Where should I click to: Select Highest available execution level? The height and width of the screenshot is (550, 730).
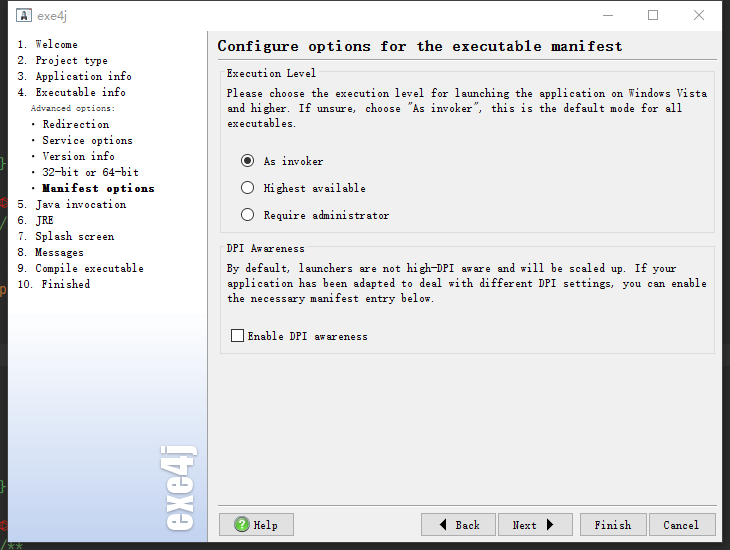pyautogui.click(x=248, y=188)
